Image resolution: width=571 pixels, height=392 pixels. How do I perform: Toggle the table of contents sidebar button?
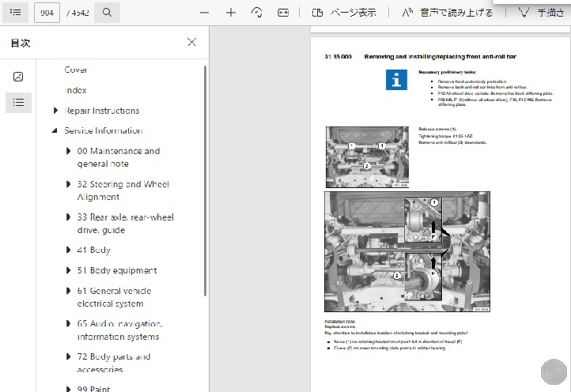[x=15, y=13]
